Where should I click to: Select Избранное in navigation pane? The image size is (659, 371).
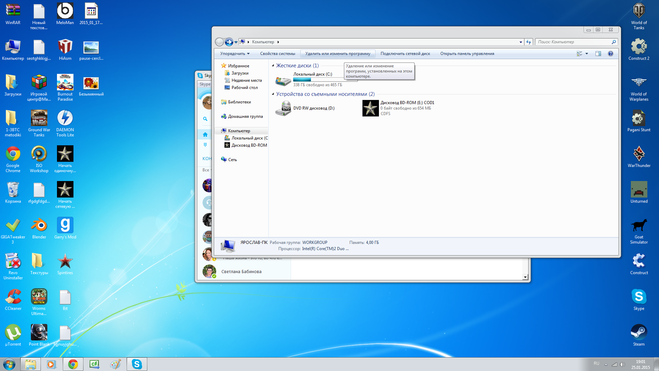[x=235, y=66]
